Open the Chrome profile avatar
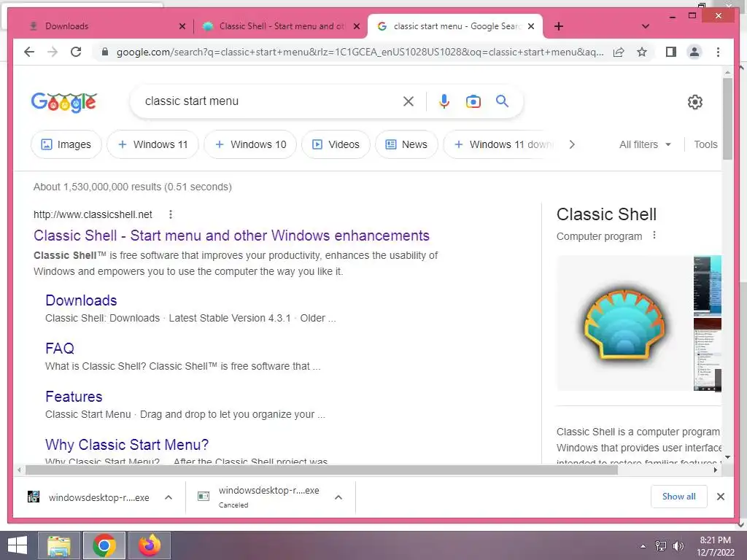Viewport: 747px width, 560px height. click(694, 52)
